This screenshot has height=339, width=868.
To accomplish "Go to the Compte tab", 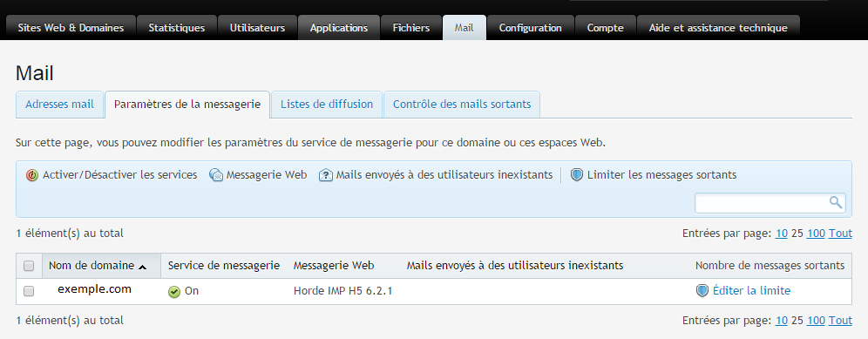I will coord(605,28).
